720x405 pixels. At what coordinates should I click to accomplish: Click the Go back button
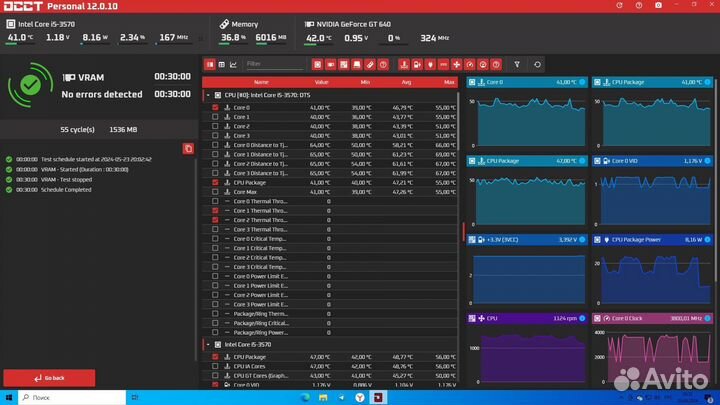tap(50, 378)
